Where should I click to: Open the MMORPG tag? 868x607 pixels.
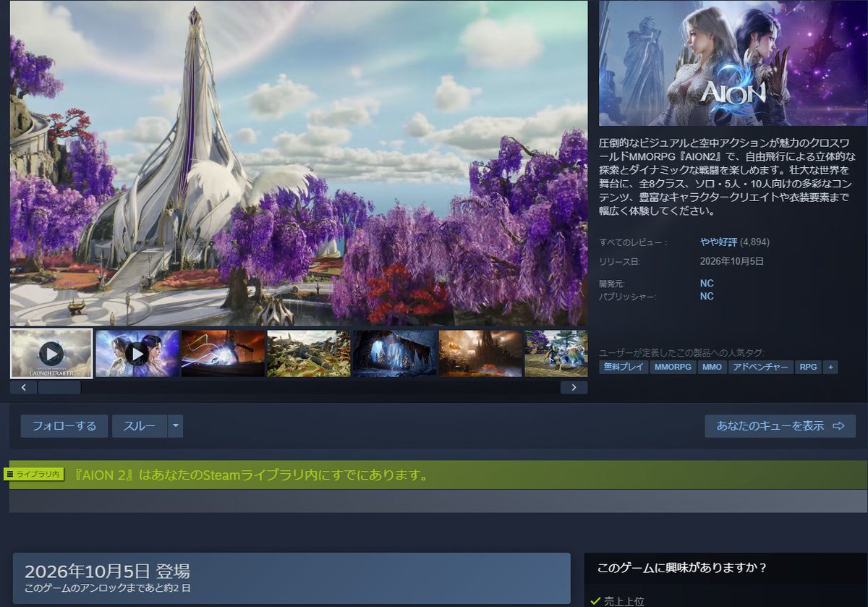point(673,368)
